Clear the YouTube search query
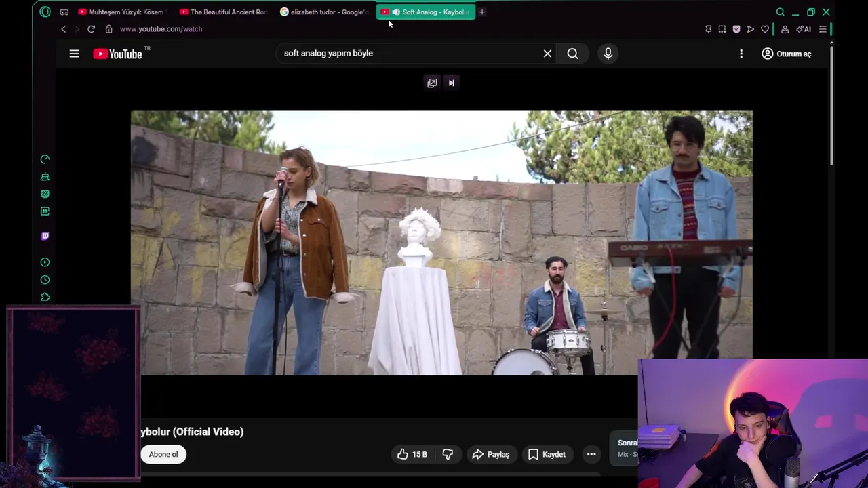 click(x=547, y=54)
